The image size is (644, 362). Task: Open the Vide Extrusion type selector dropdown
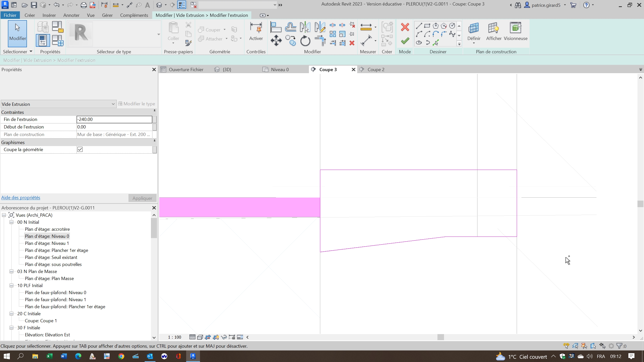[113, 104]
